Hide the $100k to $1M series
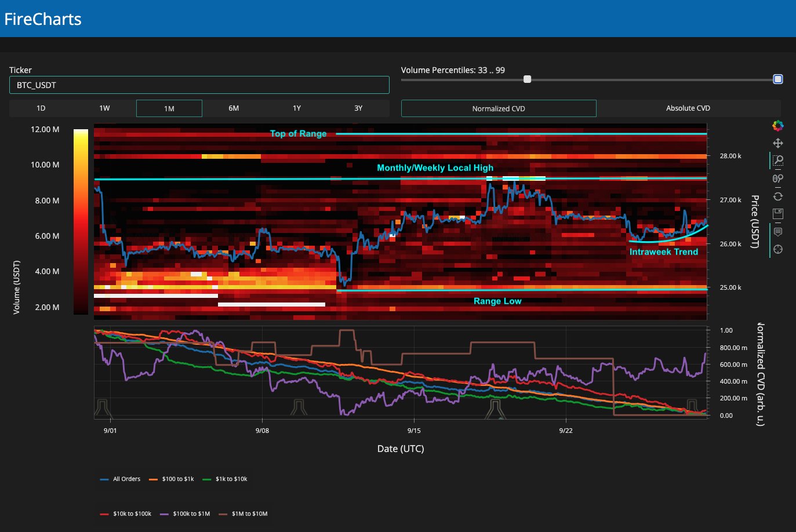This screenshot has height=532, width=796. pyautogui.click(x=184, y=514)
